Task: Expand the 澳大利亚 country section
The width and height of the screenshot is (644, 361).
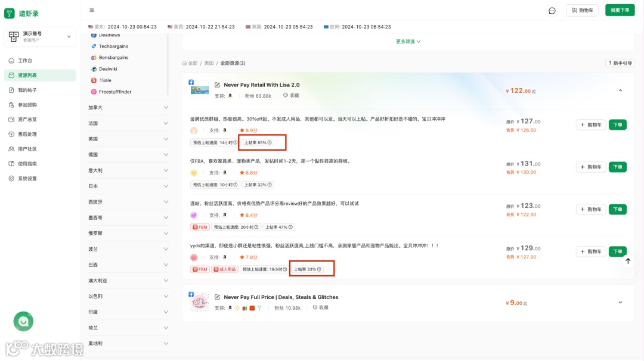Action: point(128,281)
